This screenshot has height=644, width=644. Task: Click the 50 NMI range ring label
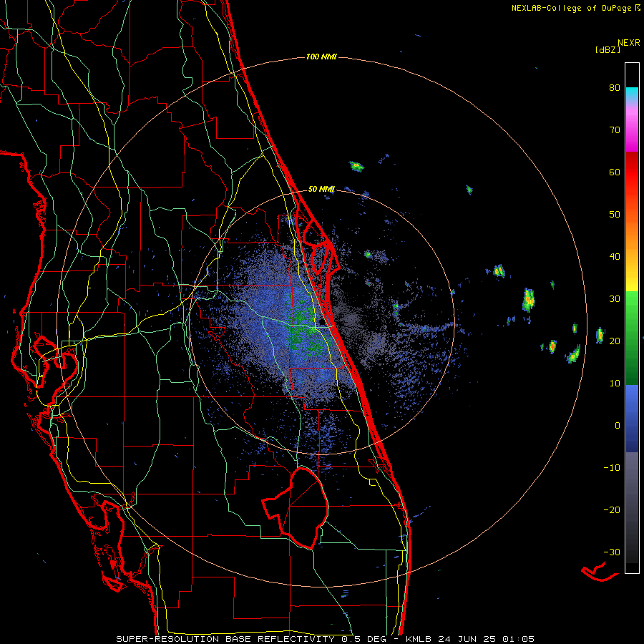(321, 190)
